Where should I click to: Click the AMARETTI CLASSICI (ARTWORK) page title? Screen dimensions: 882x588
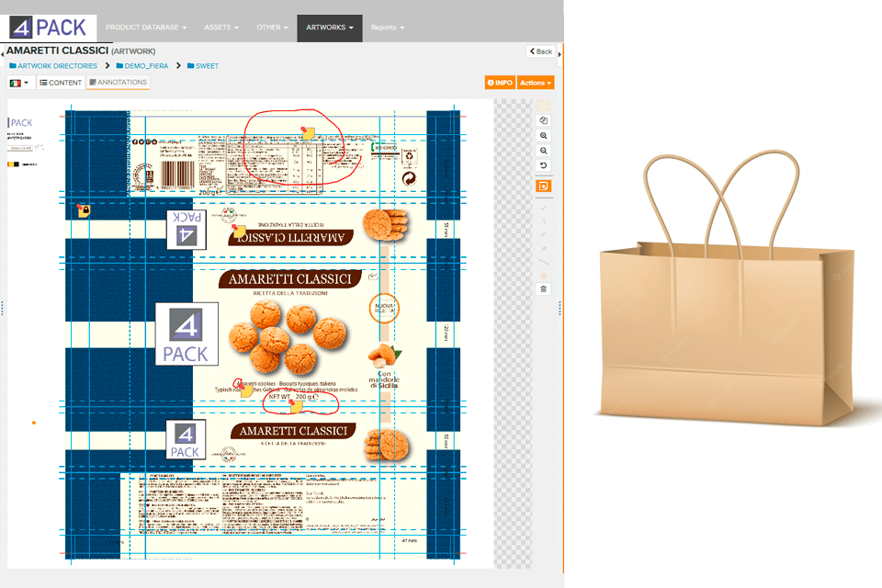coord(81,51)
